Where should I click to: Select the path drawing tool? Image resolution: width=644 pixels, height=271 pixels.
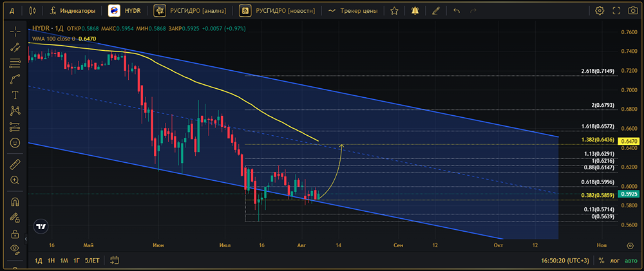(x=15, y=79)
